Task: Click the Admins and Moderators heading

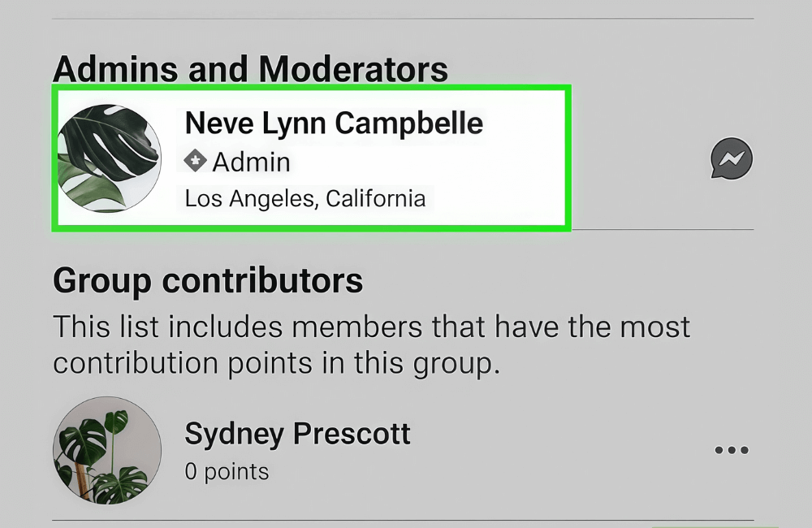Action: (249, 68)
